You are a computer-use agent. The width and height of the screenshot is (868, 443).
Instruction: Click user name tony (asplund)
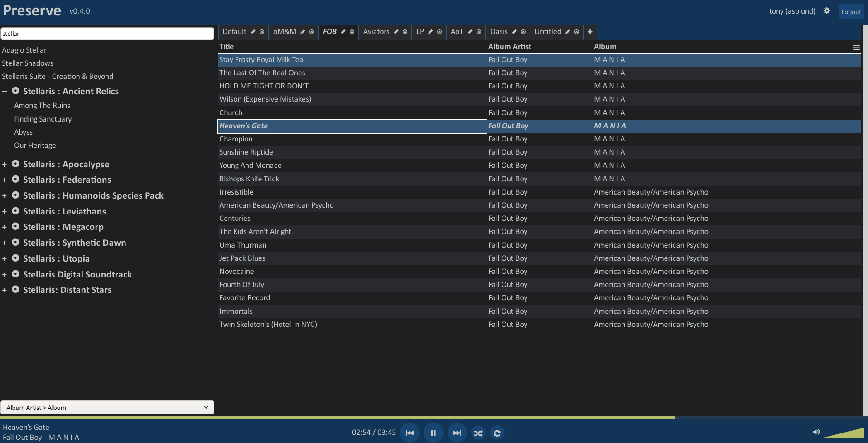tap(792, 11)
